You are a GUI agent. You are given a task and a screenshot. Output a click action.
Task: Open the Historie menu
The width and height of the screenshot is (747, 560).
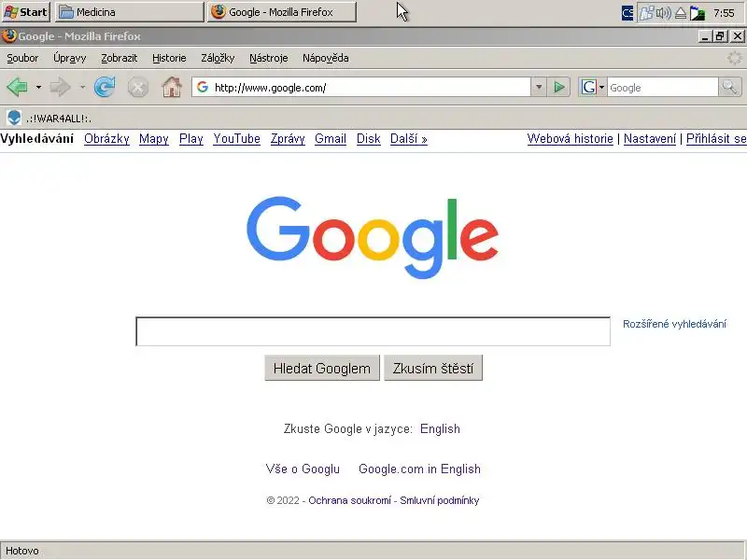169,58
